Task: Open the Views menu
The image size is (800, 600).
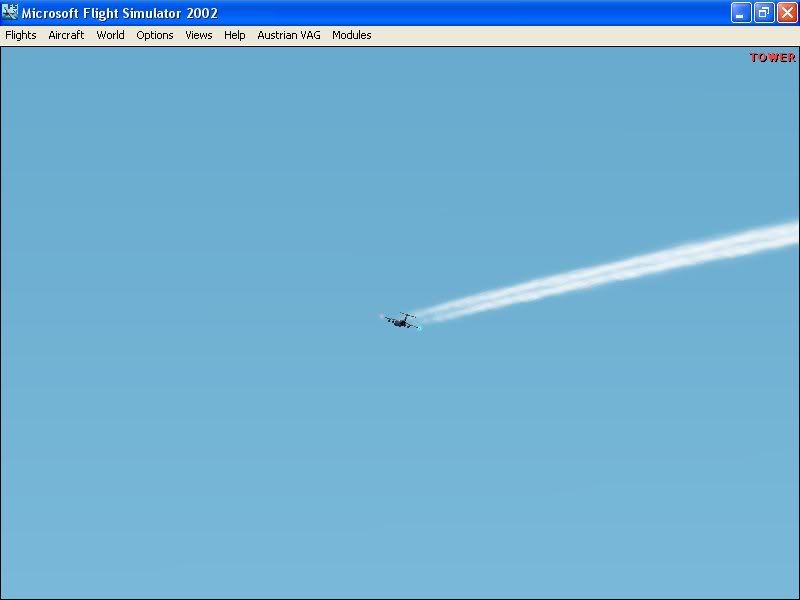Action: tap(198, 35)
